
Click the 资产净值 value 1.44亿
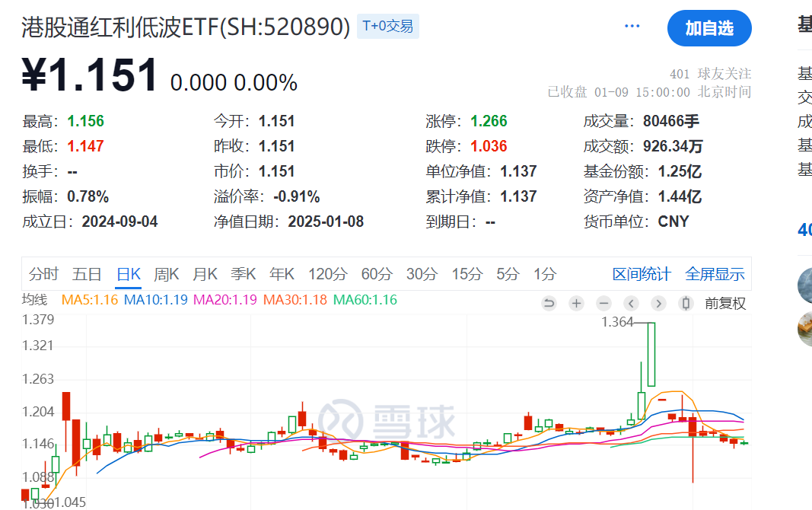click(680, 196)
